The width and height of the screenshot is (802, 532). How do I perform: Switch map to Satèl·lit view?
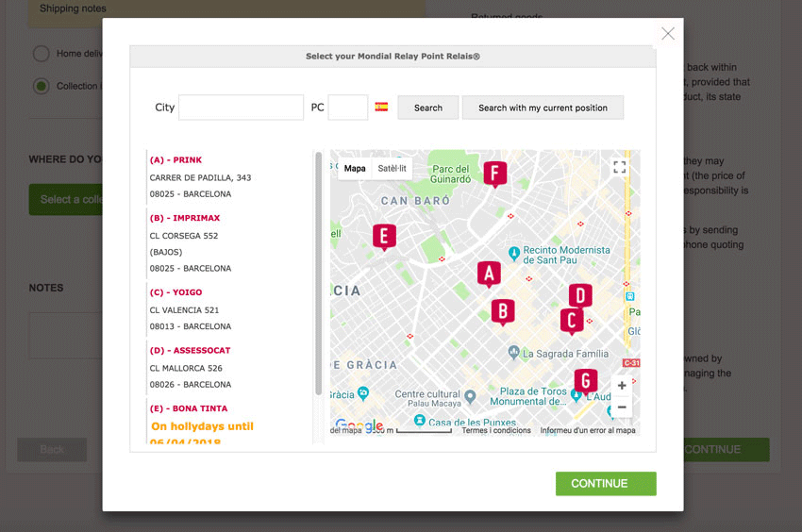pos(392,168)
